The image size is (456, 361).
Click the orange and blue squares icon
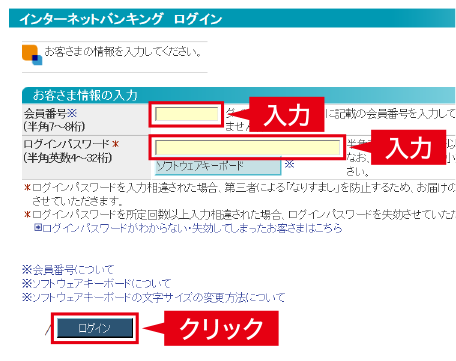(32, 55)
